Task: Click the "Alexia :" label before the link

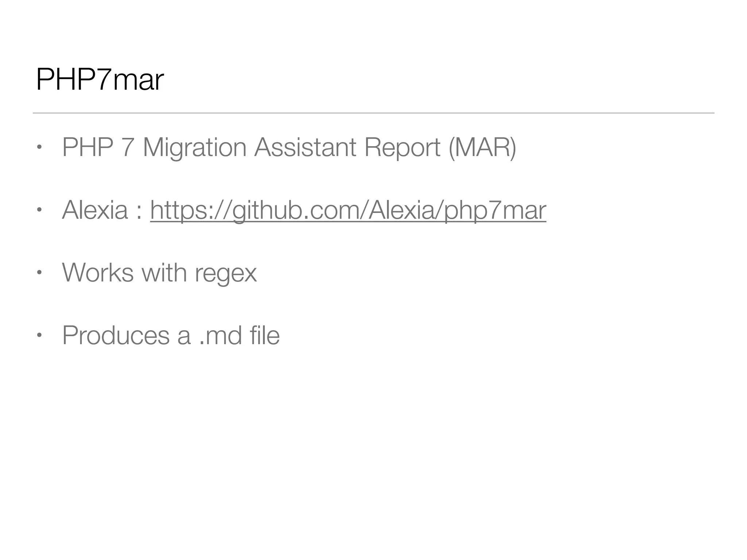Action: point(102,210)
